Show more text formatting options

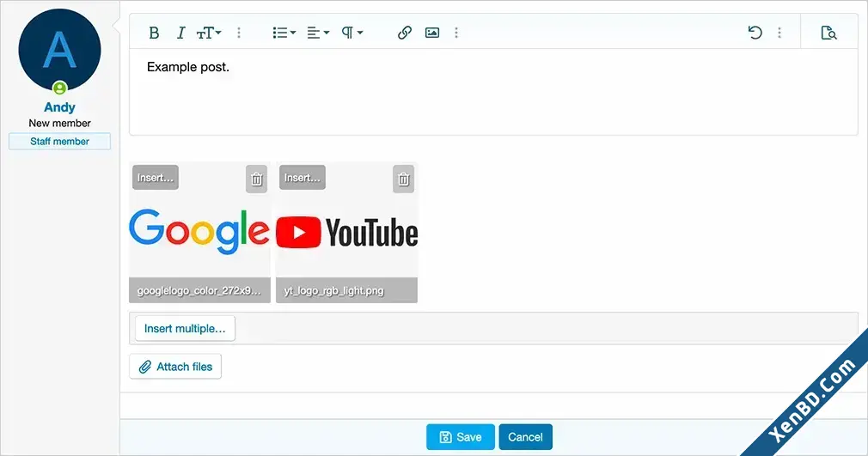click(x=239, y=33)
